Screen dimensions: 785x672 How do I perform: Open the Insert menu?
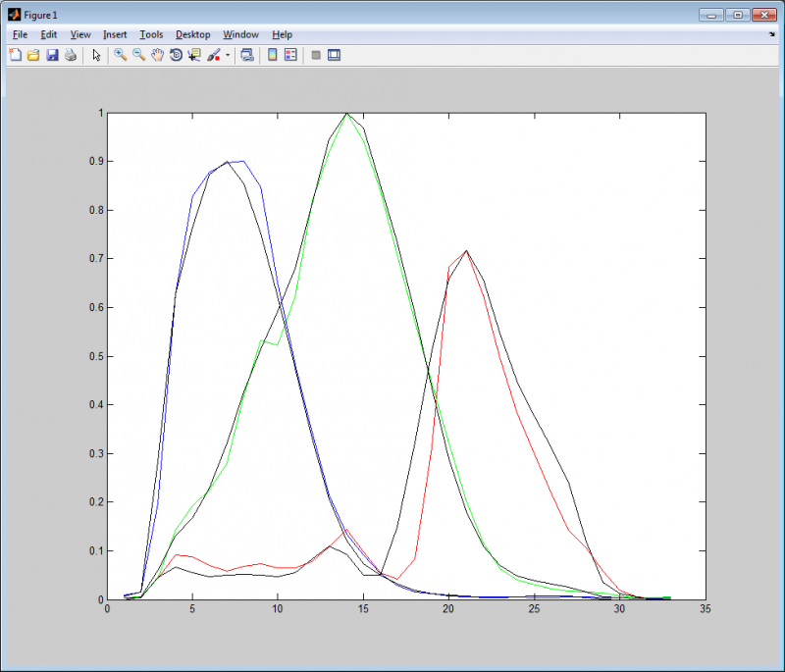click(x=115, y=34)
